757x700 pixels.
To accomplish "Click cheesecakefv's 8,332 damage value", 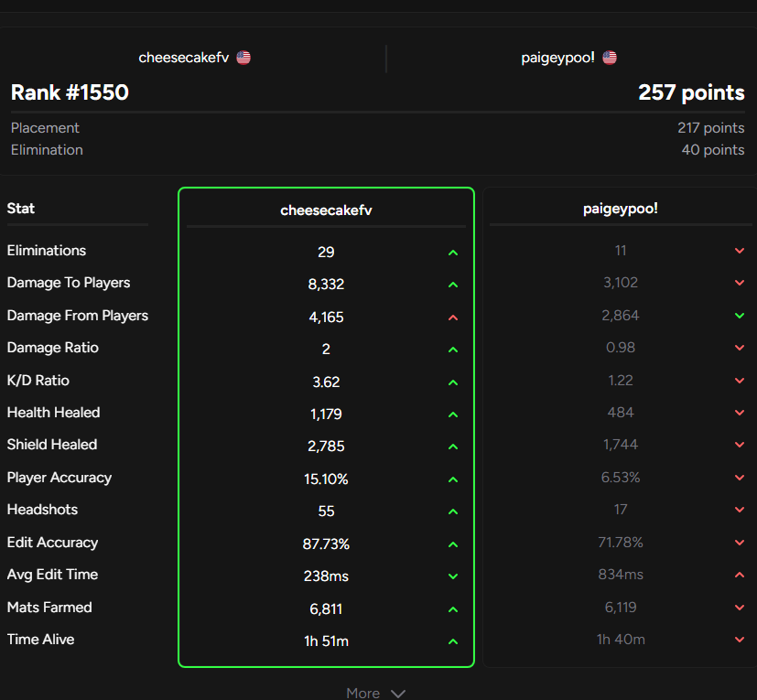I will coord(326,285).
